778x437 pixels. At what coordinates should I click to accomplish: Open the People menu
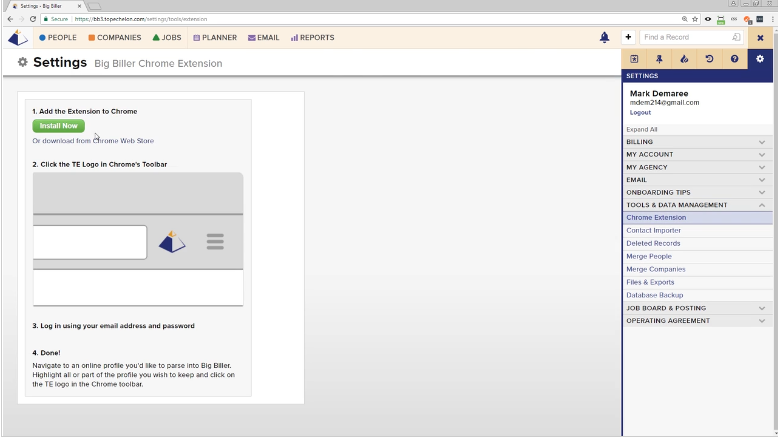pyautogui.click(x=58, y=38)
